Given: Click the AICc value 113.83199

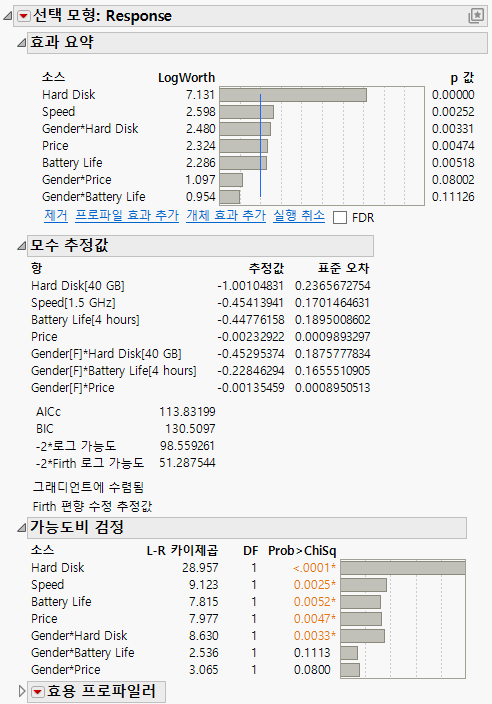Looking at the screenshot, I should pos(187,412).
